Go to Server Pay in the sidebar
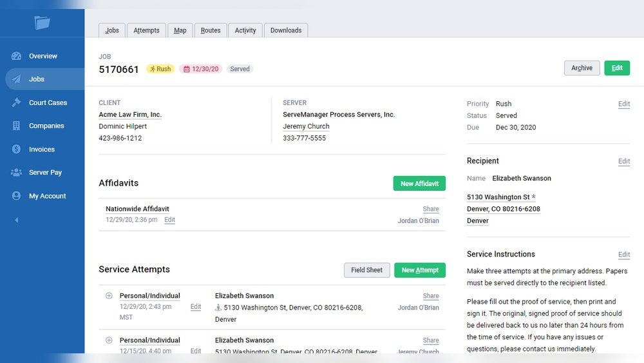 tap(45, 172)
